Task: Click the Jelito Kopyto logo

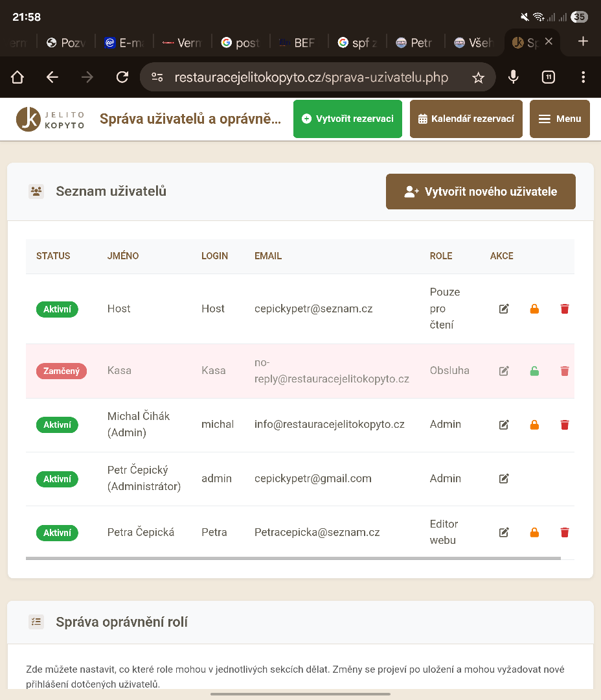Action: 51,119
